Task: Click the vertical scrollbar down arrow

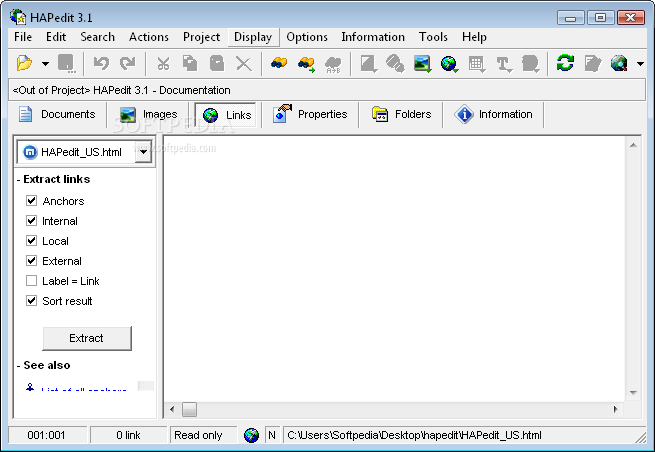Action: (633, 393)
